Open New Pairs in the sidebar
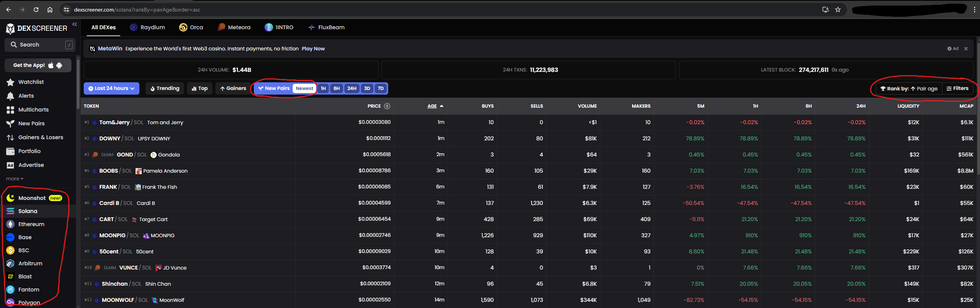This screenshot has width=980, height=308. 26,123
